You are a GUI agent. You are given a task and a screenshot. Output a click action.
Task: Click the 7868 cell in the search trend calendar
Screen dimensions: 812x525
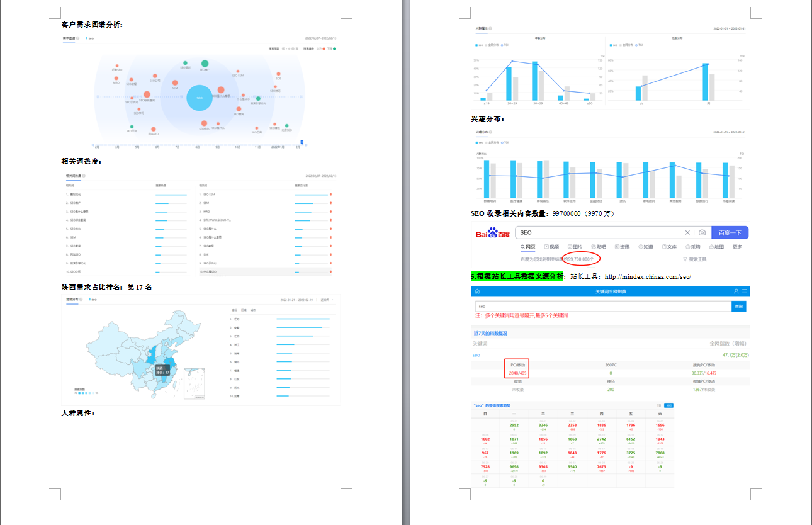[660, 453]
